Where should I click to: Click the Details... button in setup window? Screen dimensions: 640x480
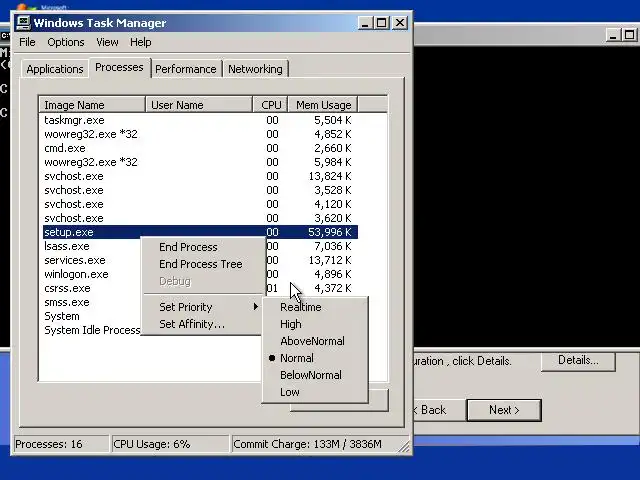coord(578,360)
